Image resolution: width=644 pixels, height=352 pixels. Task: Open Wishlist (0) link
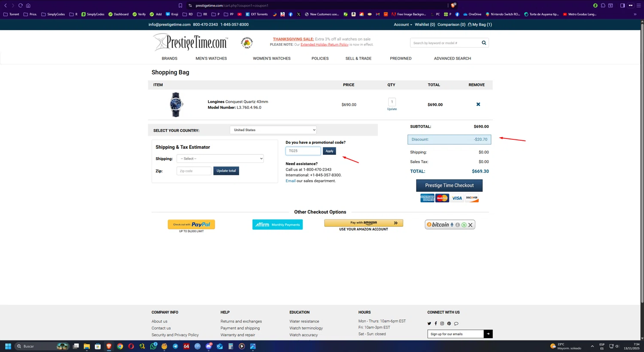pyautogui.click(x=425, y=24)
